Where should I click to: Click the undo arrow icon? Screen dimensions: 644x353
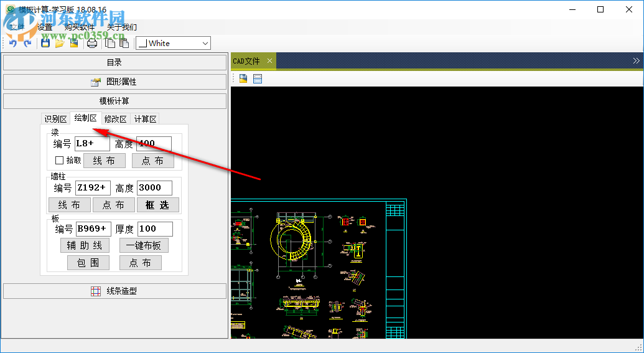pos(13,43)
